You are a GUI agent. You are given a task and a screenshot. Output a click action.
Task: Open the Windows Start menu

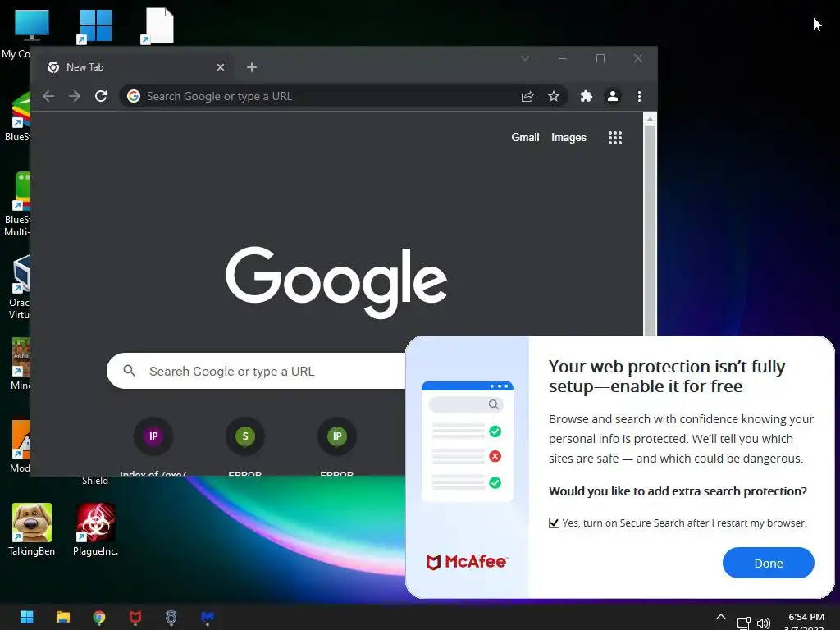[27, 617]
